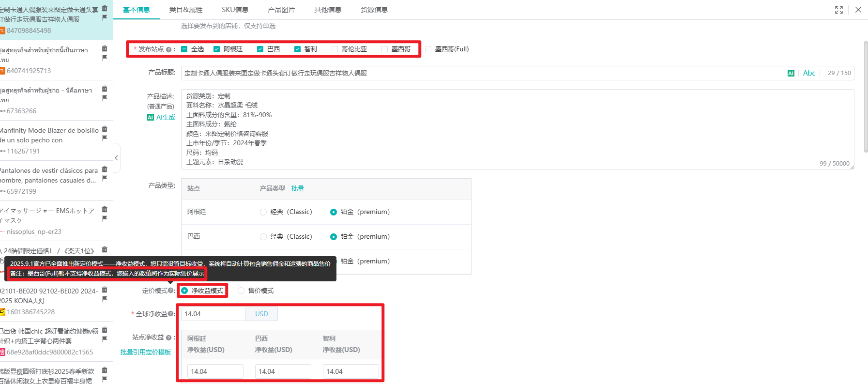868x384 pixels.
Task: Close the edit dialog
Action: (x=858, y=10)
